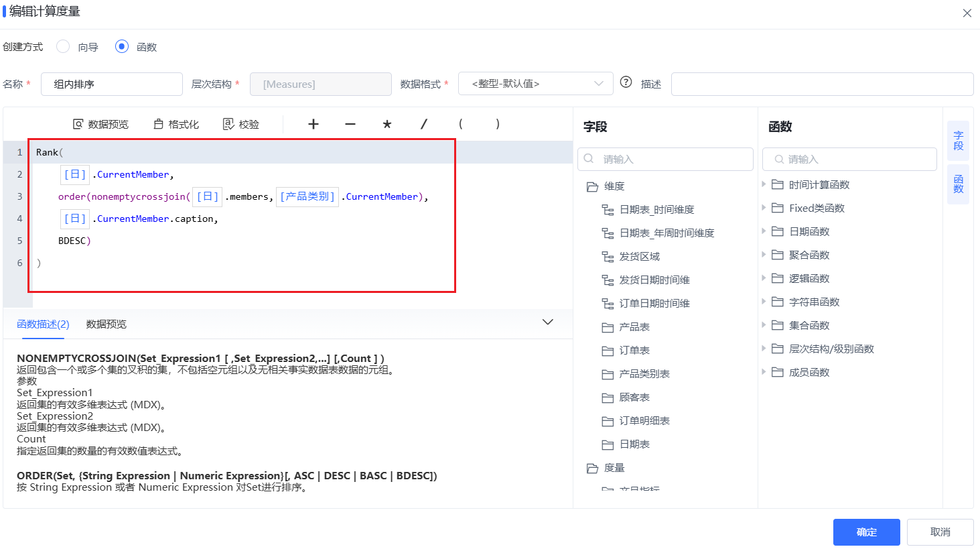Click the 字段 search box
This screenshot has width=980, height=549.
(x=665, y=159)
